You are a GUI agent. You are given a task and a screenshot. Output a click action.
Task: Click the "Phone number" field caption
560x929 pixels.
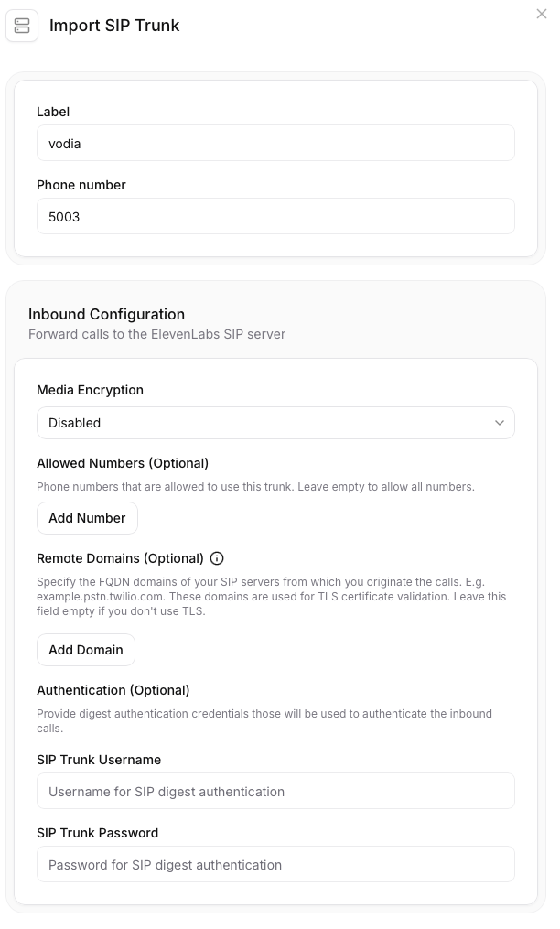(81, 185)
